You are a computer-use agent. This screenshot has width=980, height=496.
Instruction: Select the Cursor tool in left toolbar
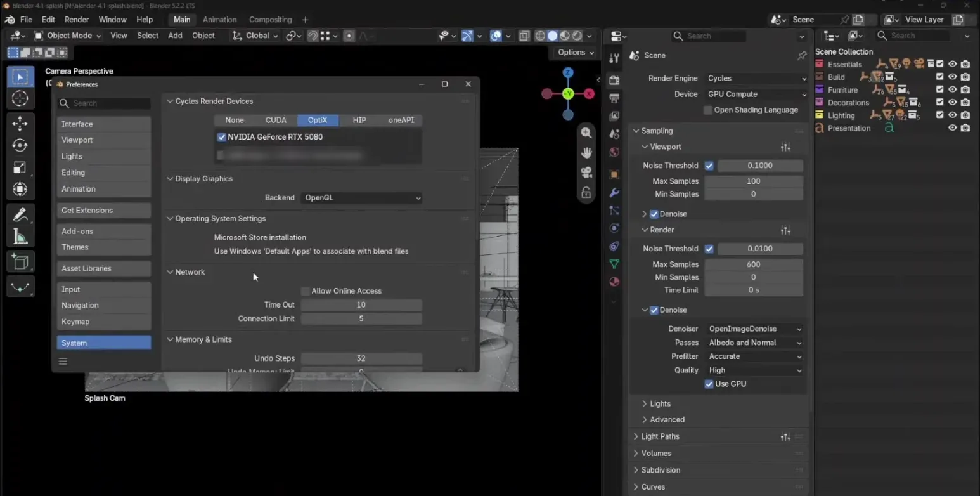(20, 98)
